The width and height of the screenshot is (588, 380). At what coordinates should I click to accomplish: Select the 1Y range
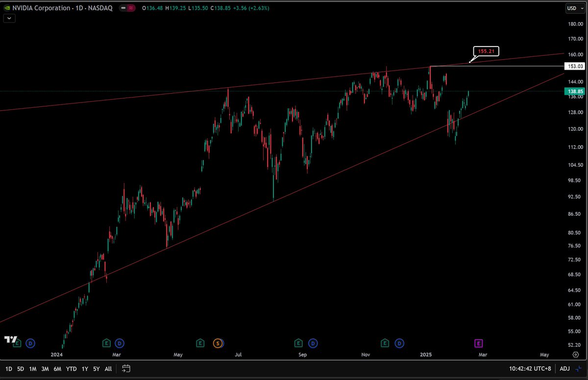coord(85,369)
